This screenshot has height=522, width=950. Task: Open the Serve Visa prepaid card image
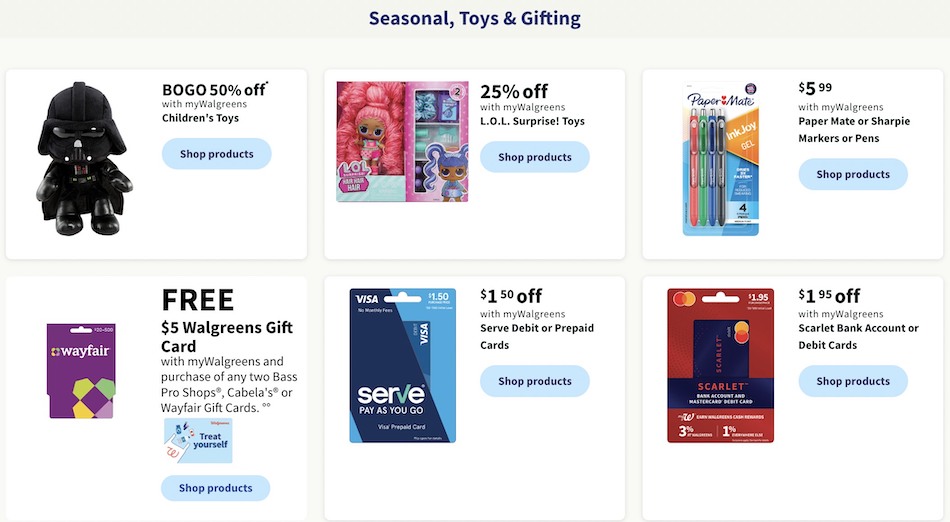click(402, 365)
